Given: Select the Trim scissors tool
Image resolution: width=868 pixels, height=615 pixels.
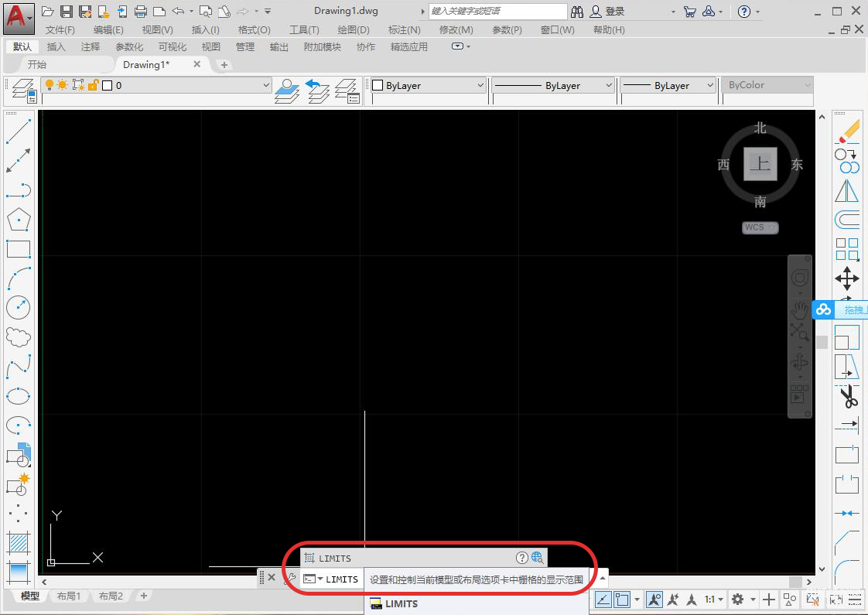Looking at the screenshot, I should 847,396.
